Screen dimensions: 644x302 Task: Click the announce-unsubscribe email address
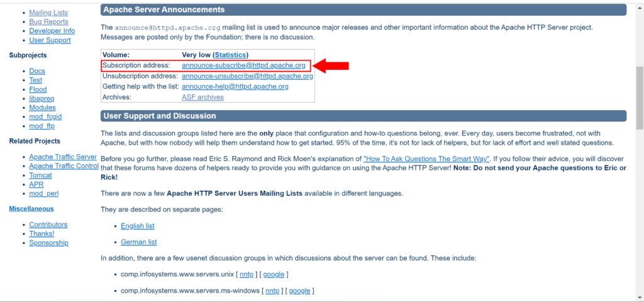pyautogui.click(x=247, y=76)
